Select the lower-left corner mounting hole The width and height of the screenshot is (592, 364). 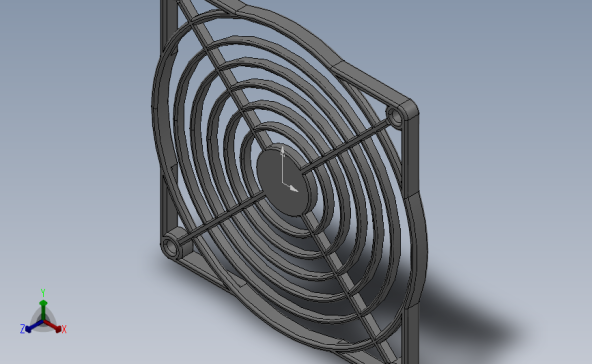point(171,248)
